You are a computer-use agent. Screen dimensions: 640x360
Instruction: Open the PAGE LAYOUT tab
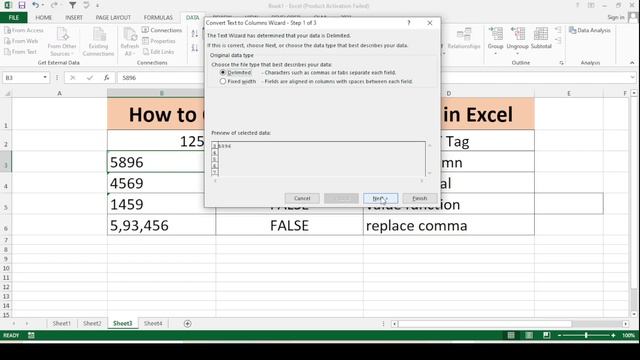[113, 18]
